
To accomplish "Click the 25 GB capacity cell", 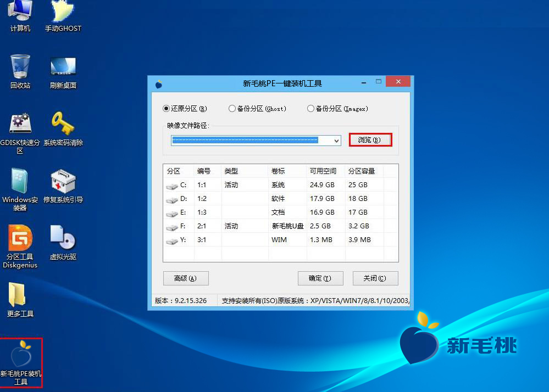I will click(358, 185).
